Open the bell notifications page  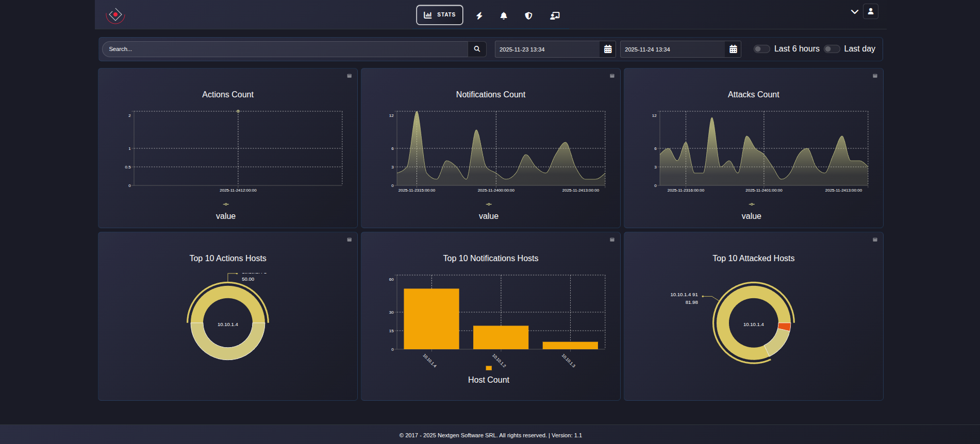504,15
